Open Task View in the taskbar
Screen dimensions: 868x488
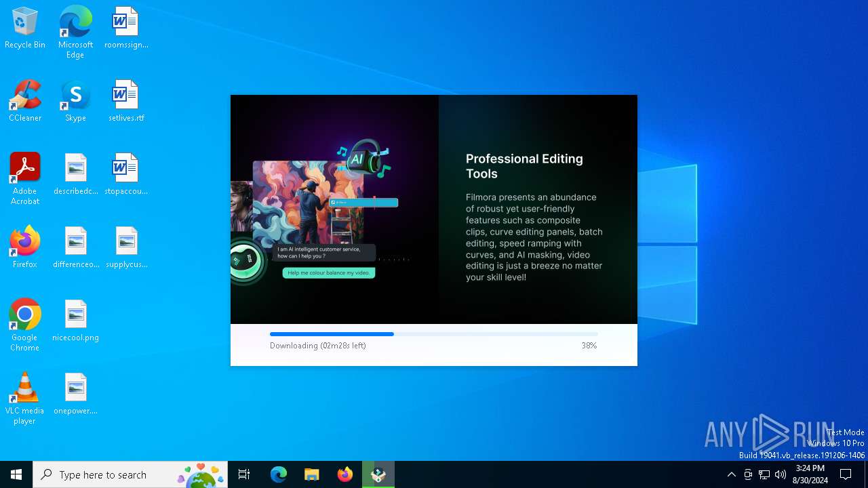click(x=244, y=474)
